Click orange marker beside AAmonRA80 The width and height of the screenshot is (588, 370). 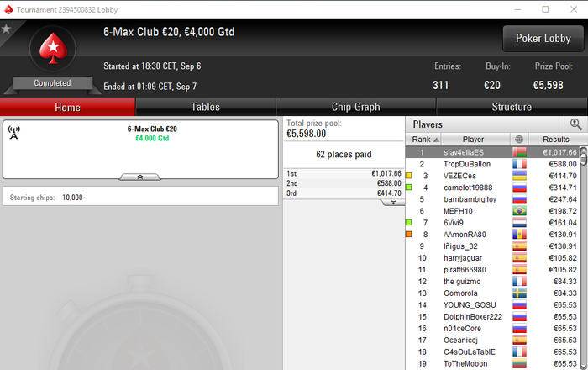[409, 234]
